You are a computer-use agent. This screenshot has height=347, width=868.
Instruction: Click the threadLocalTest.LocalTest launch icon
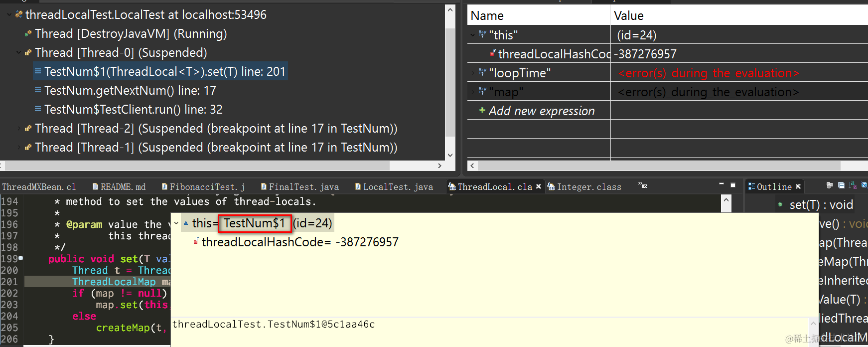[19, 14]
